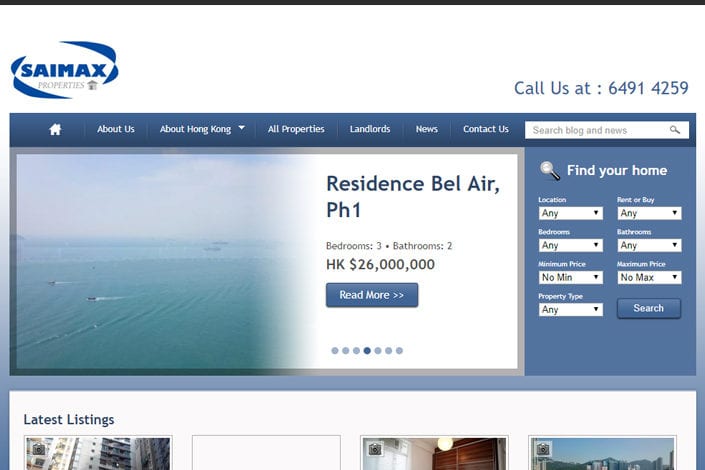Go to the All Properties menu item

coord(296,129)
